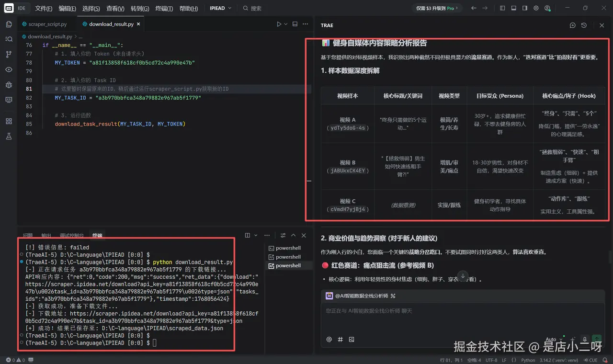Click the @AI智能数据全栈分析师 agent chip
613x364 pixels.
360,296
